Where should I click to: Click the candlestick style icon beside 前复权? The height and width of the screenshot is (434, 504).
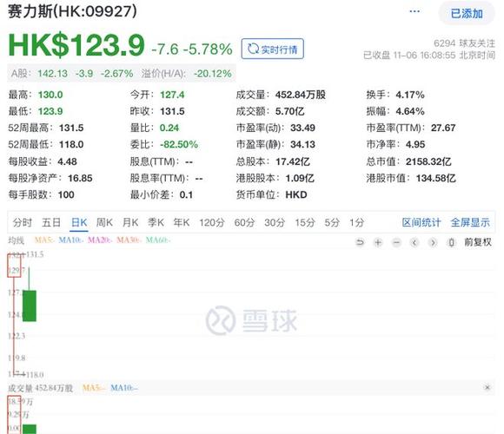click(x=452, y=242)
